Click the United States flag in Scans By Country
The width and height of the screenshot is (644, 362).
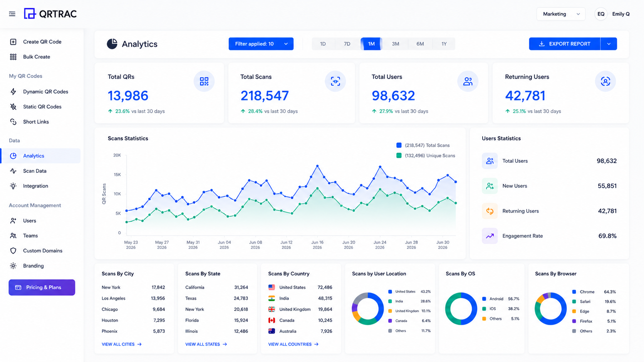point(272,287)
